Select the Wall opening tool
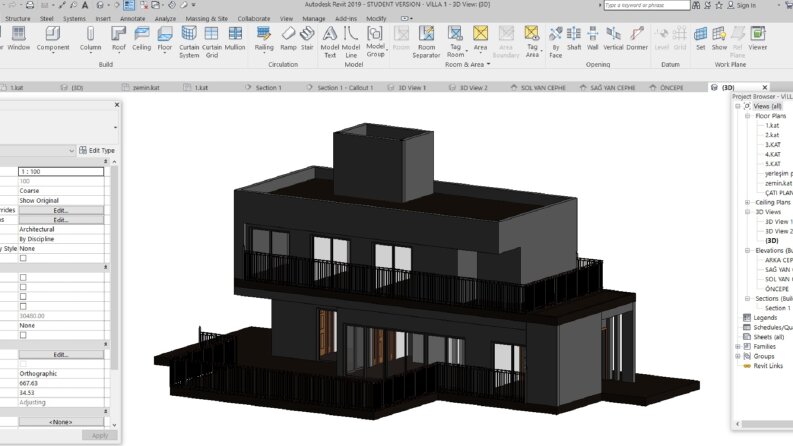This screenshot has width=793, height=446. tap(592, 38)
